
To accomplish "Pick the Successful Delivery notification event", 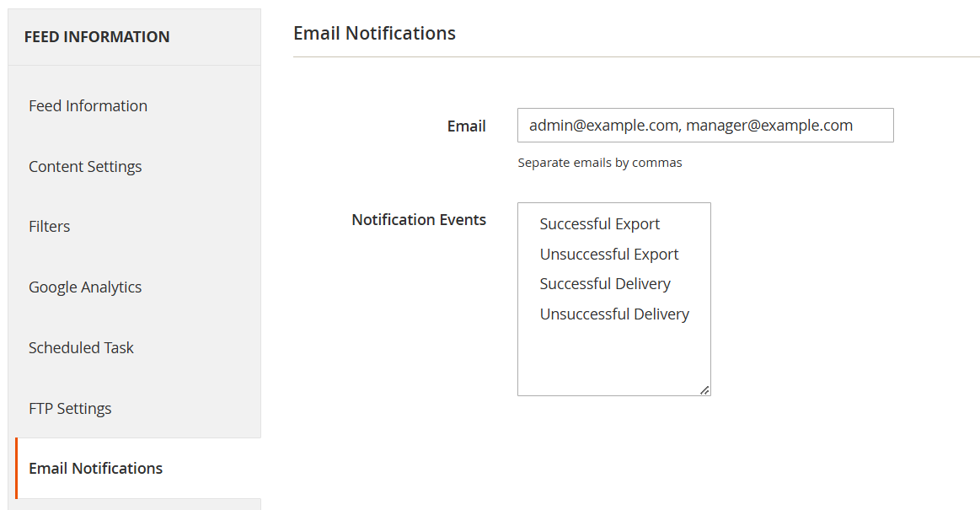I will 605,284.
